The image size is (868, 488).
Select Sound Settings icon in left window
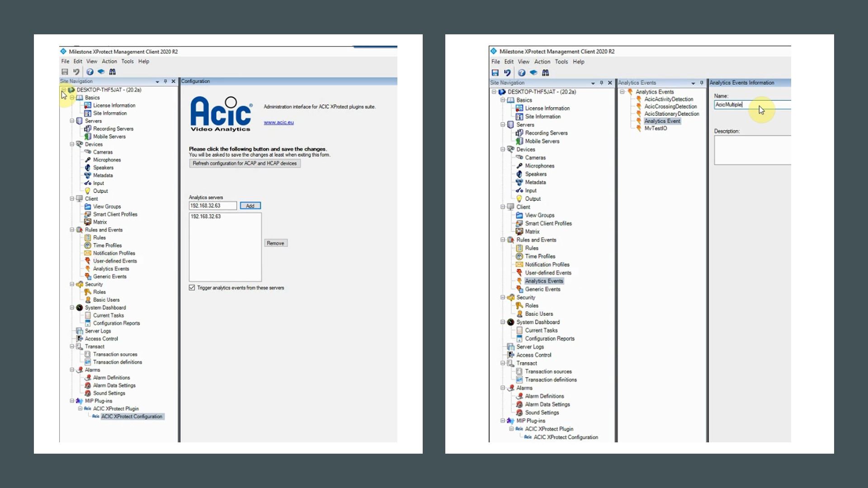click(88, 393)
